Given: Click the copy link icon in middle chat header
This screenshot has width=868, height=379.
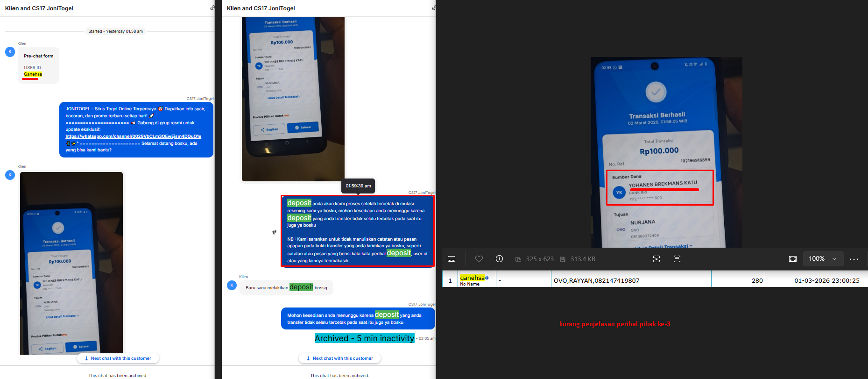Looking at the screenshot, I should 434,8.
